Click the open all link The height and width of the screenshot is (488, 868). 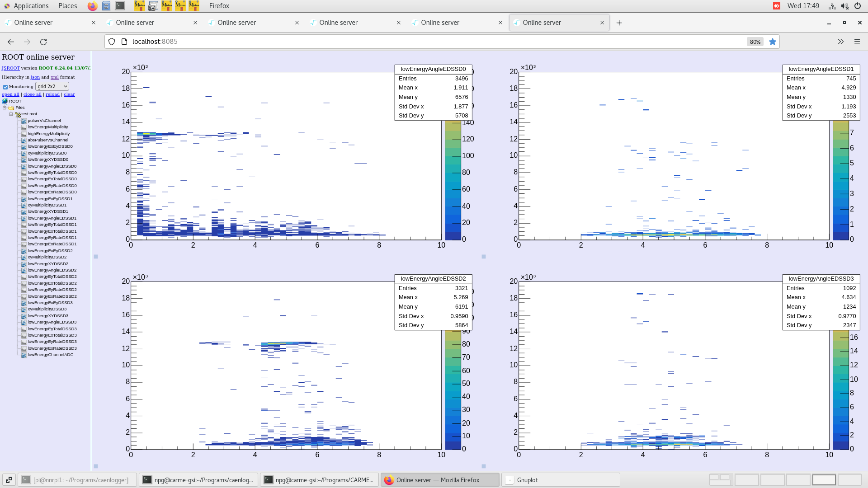pos(10,94)
